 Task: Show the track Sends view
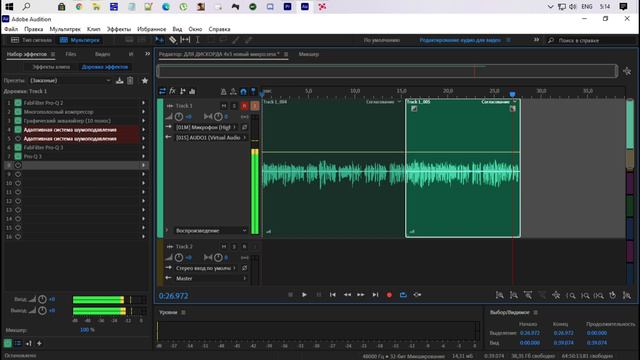point(182,91)
